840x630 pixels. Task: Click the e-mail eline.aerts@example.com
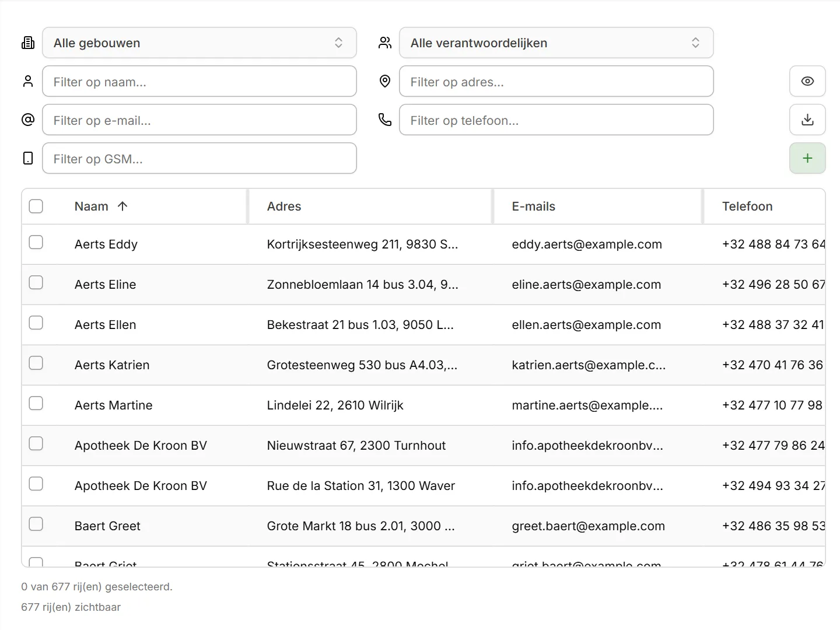[x=587, y=285]
